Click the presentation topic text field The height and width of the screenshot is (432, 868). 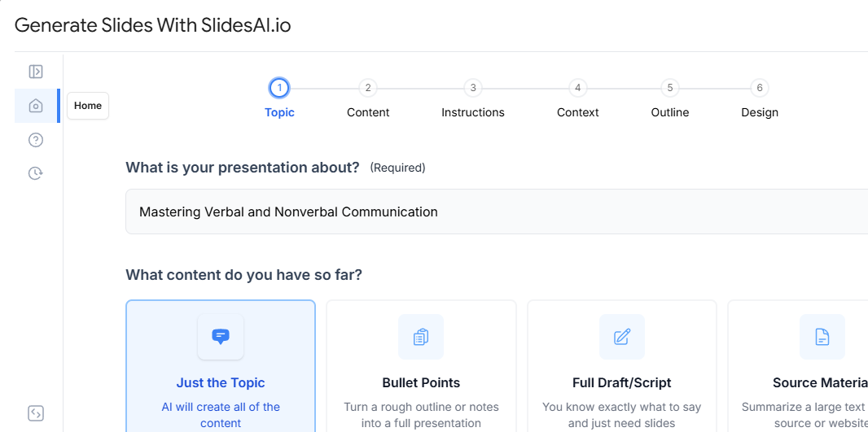[489, 212]
